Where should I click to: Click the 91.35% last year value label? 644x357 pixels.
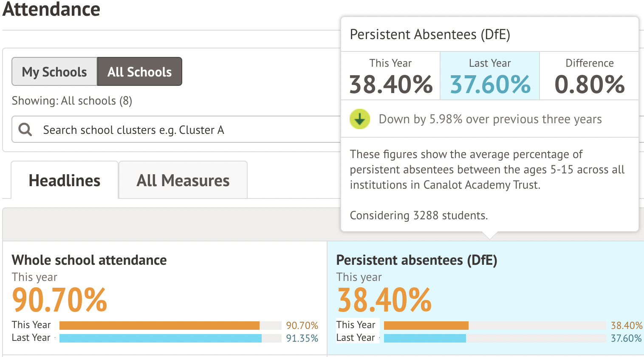click(302, 338)
